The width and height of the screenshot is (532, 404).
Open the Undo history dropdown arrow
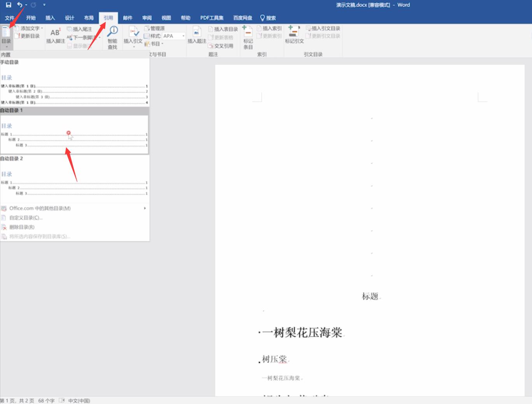(x=26, y=5)
